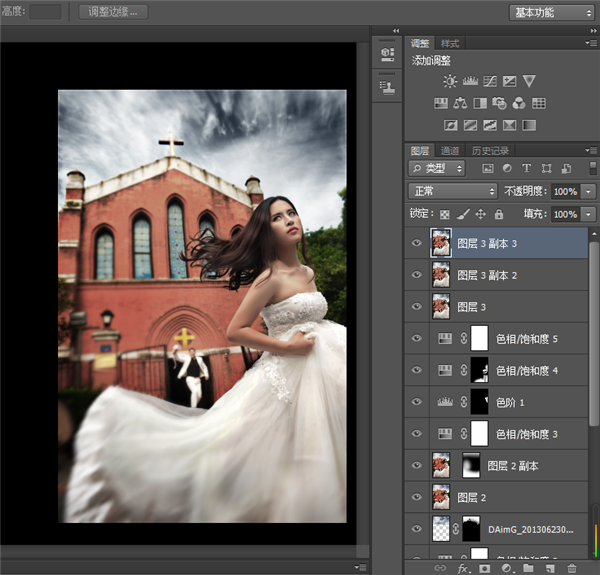The image size is (600, 575).
Task: Switch to the 通道 tab
Action: click(450, 151)
